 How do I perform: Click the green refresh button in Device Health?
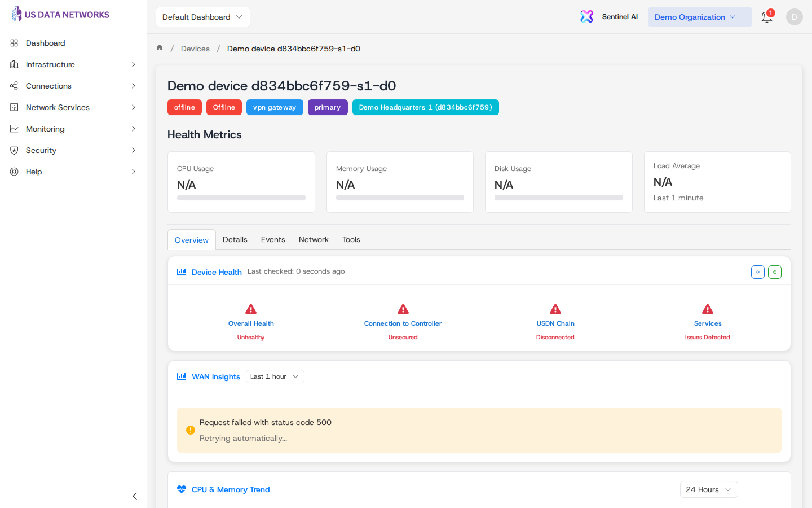[775, 272]
